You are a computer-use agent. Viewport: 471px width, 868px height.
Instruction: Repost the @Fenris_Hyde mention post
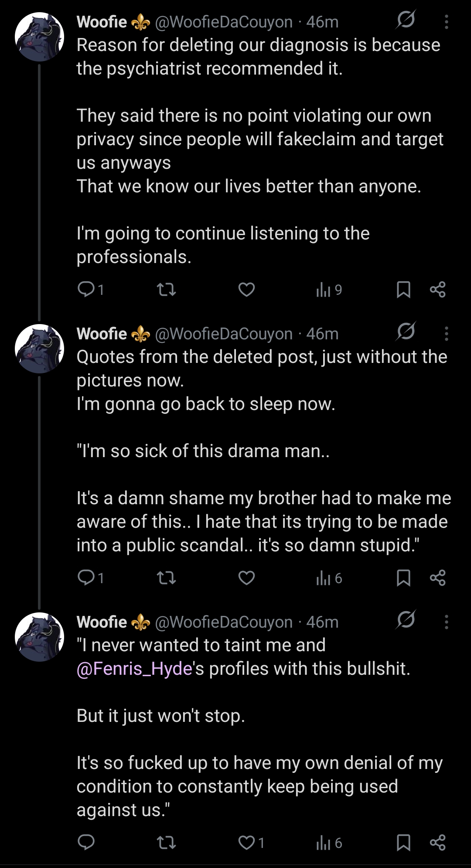166,843
